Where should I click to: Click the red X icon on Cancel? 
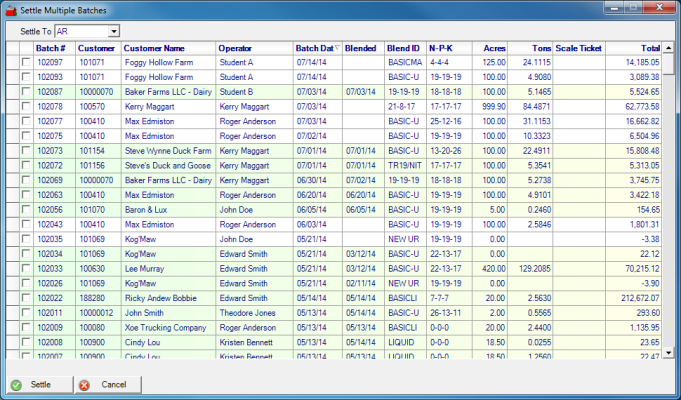(x=84, y=384)
